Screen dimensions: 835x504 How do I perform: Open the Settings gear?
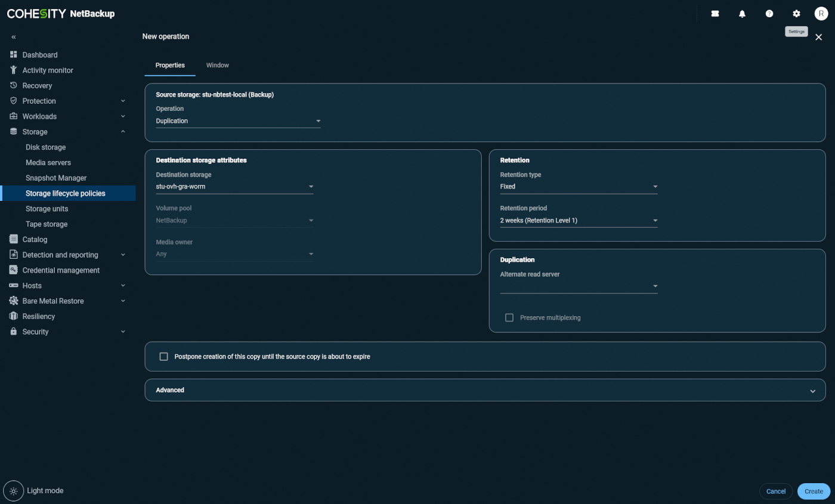point(796,13)
